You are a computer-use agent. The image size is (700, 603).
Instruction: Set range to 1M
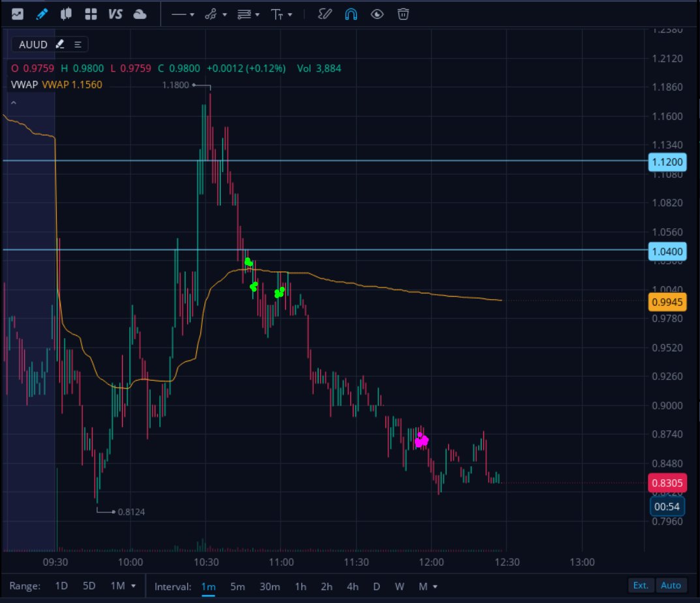click(x=117, y=585)
